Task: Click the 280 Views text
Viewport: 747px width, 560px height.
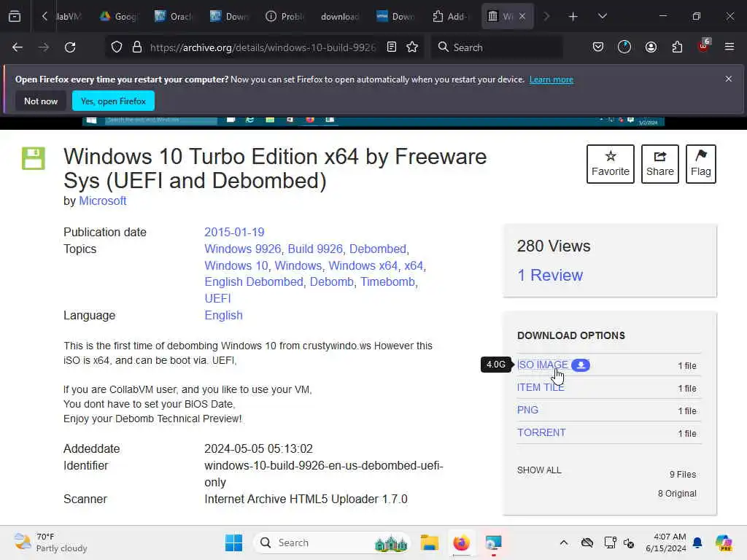Action: pos(554,246)
